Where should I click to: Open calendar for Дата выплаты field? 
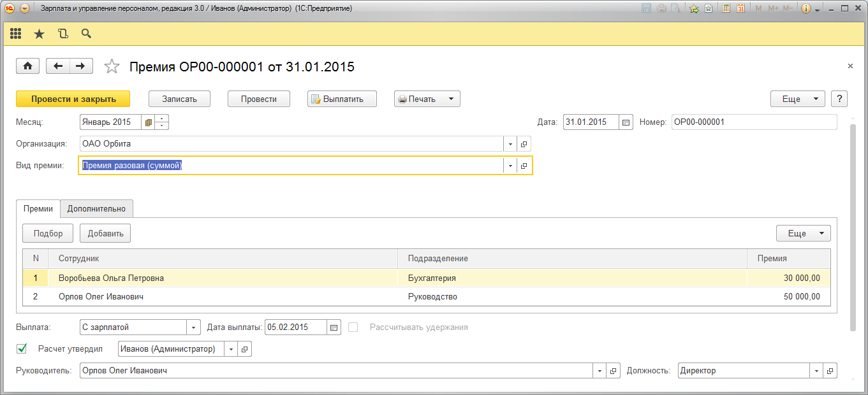(x=334, y=327)
